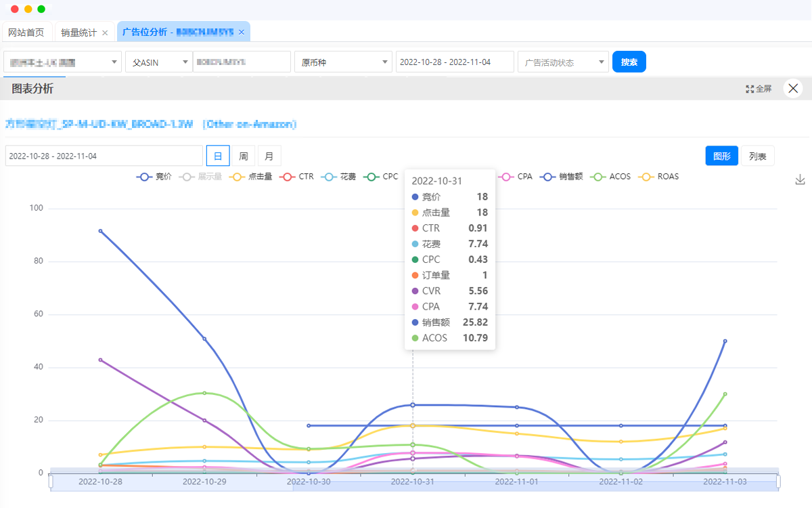Viewport: 812px width, 508px height.
Task: Show the 列表 list view
Action: pyautogui.click(x=758, y=156)
